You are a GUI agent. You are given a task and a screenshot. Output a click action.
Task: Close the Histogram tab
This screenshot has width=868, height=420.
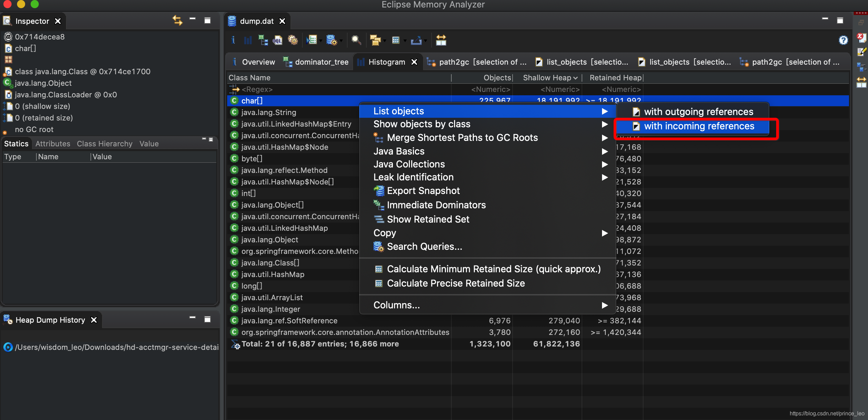click(x=414, y=62)
